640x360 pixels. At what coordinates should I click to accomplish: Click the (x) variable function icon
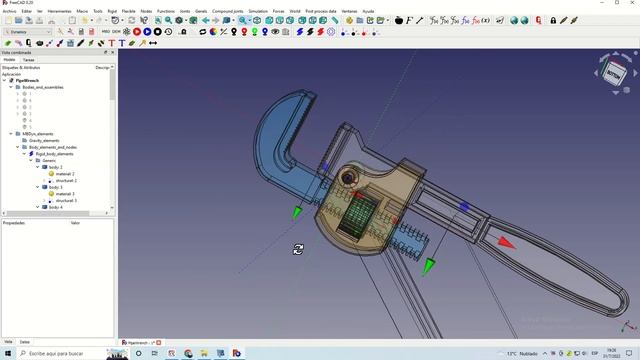(486, 20)
